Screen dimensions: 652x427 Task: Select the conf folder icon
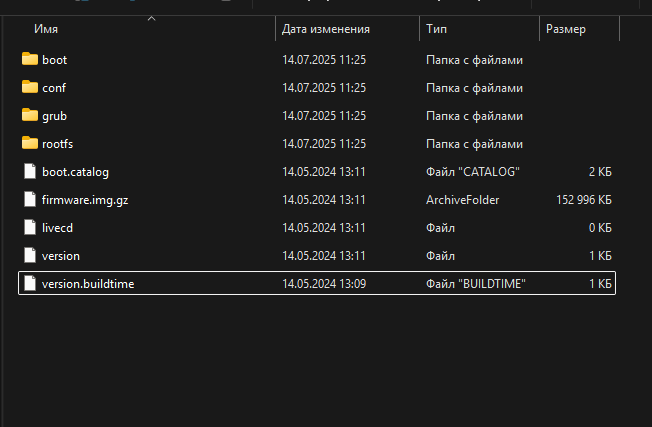30,87
